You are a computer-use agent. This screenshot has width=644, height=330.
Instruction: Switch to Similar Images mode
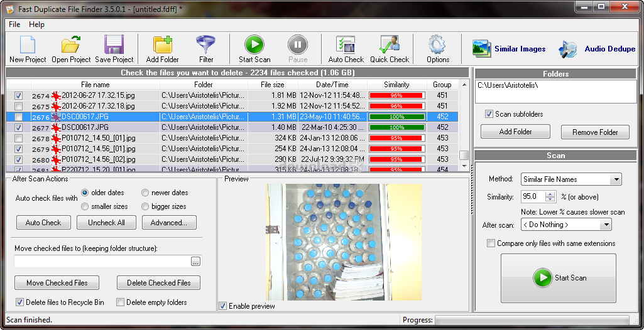tap(509, 49)
